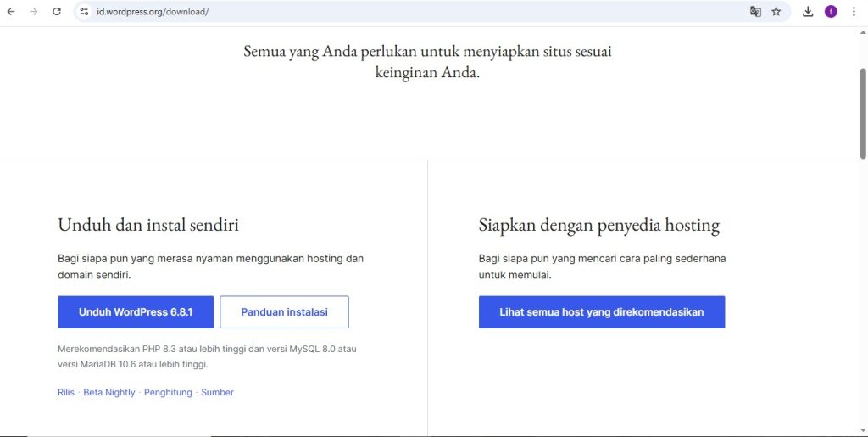Click the scrollbar up arrow
Screen dimensions: 868x437
tap(863, 31)
